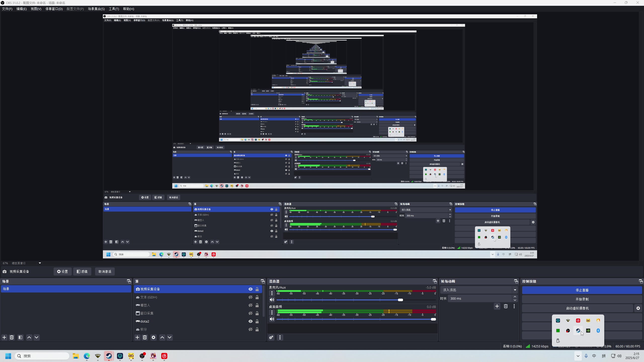Click NVIDIA icon in system tray popup
This screenshot has width=644, height=362.
coord(588,331)
